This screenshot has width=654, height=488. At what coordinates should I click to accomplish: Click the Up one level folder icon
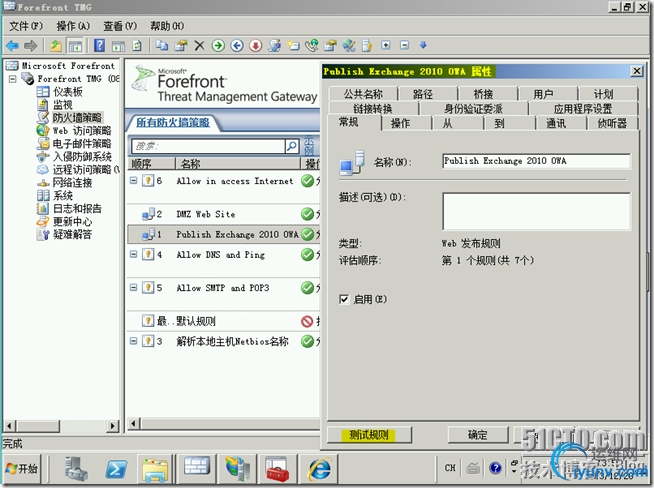[x=56, y=45]
